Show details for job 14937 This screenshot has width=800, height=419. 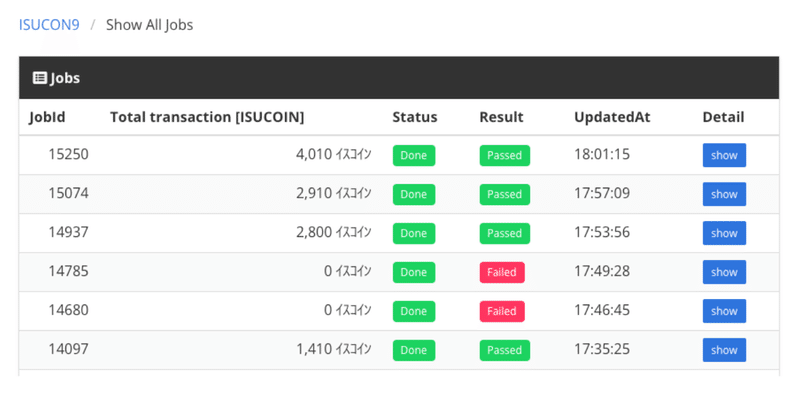724,233
